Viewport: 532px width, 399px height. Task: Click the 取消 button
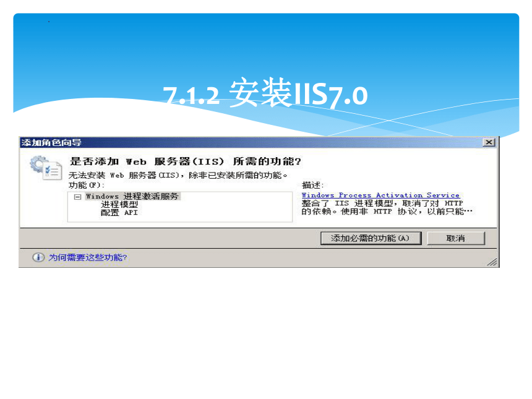pos(456,238)
